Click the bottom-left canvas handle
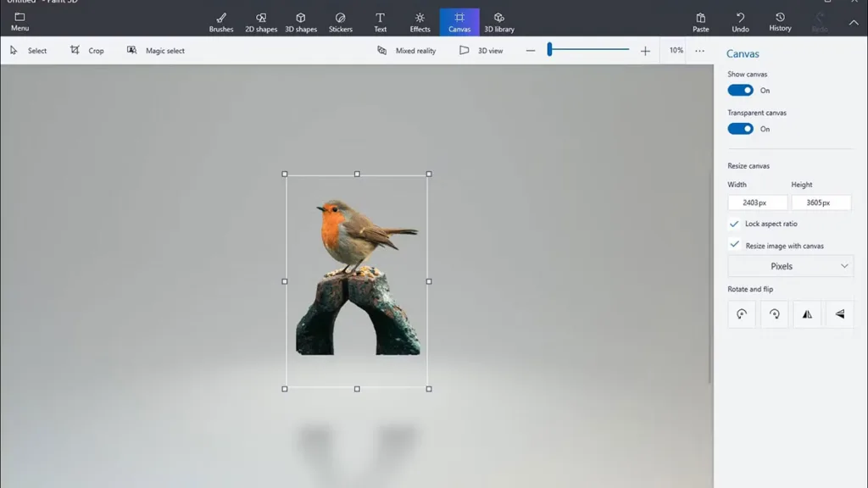Image resolution: width=868 pixels, height=488 pixels. pos(285,389)
